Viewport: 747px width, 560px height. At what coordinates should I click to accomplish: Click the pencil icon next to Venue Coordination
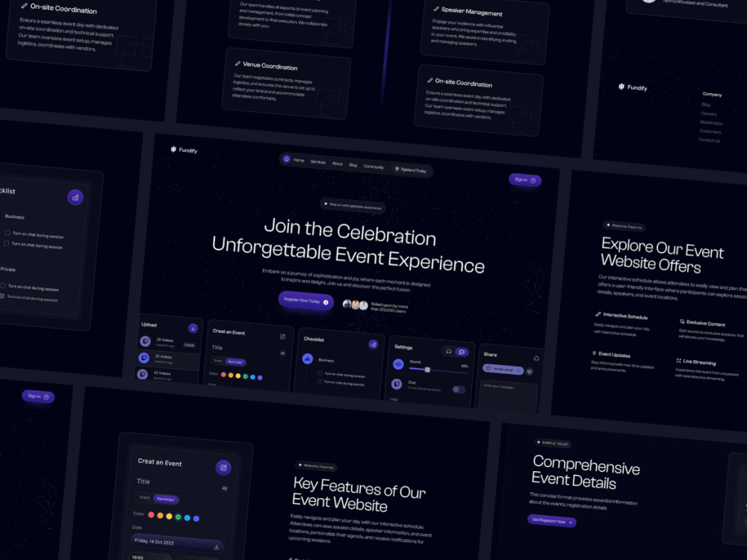pos(238,63)
